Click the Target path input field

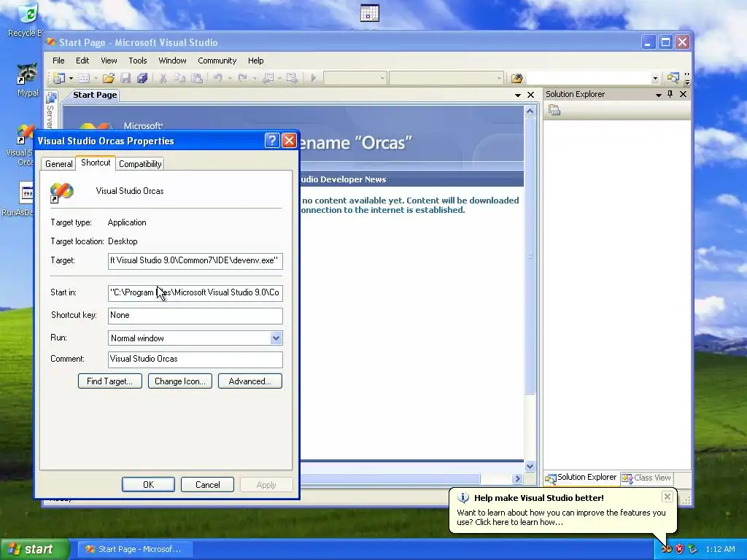196,261
